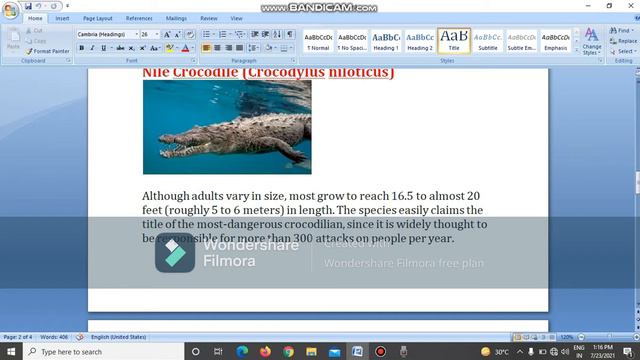The width and height of the screenshot is (640, 360).
Task: Select the crocodile image in document
Action: pyautogui.click(x=227, y=127)
